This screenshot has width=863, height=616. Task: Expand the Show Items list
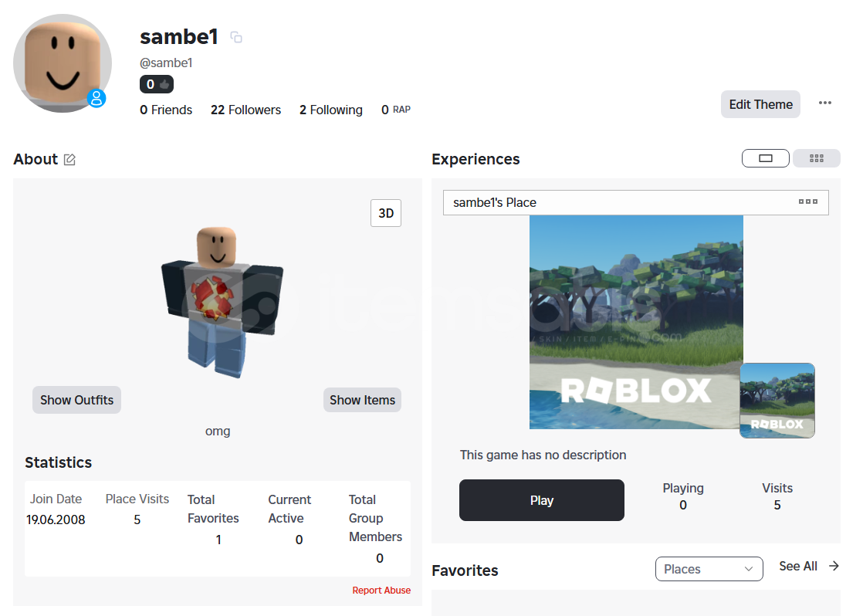coord(362,400)
